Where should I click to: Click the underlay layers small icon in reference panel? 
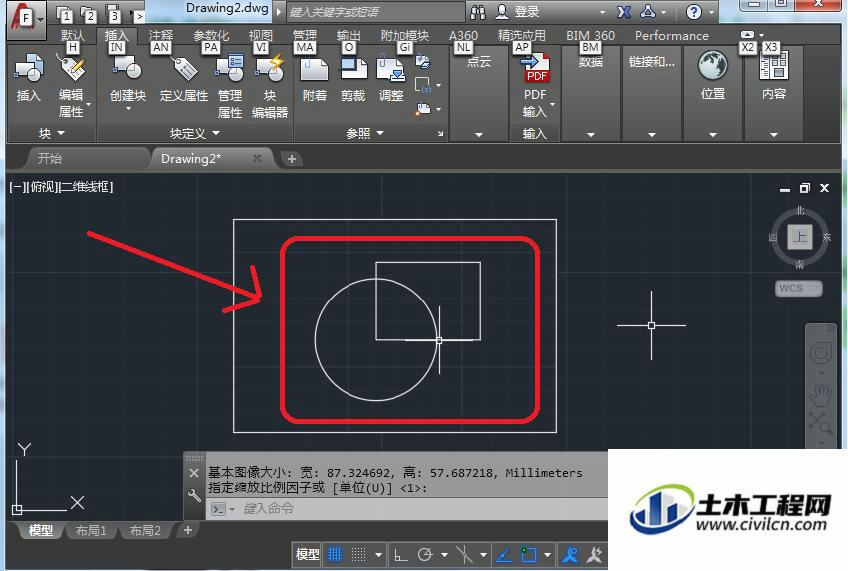[423, 62]
